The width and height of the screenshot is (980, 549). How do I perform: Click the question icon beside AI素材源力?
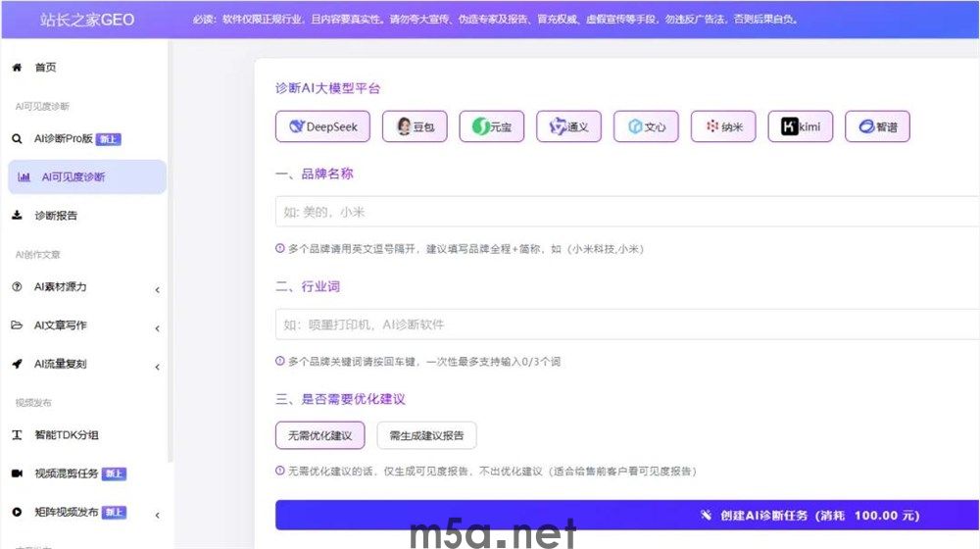(17, 286)
